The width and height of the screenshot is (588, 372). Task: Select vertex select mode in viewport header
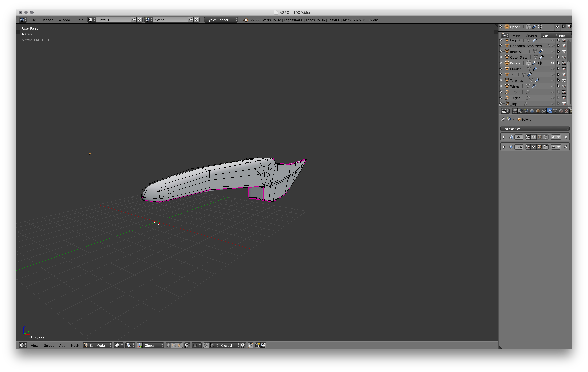168,345
